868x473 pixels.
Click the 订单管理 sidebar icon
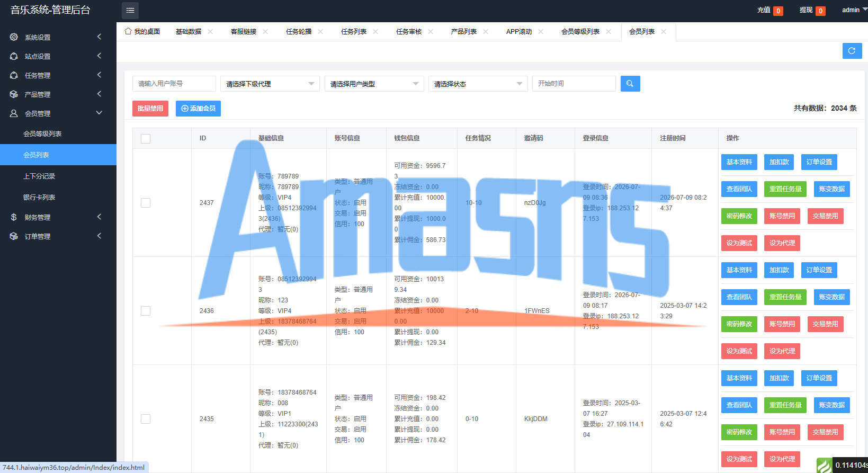click(x=14, y=236)
